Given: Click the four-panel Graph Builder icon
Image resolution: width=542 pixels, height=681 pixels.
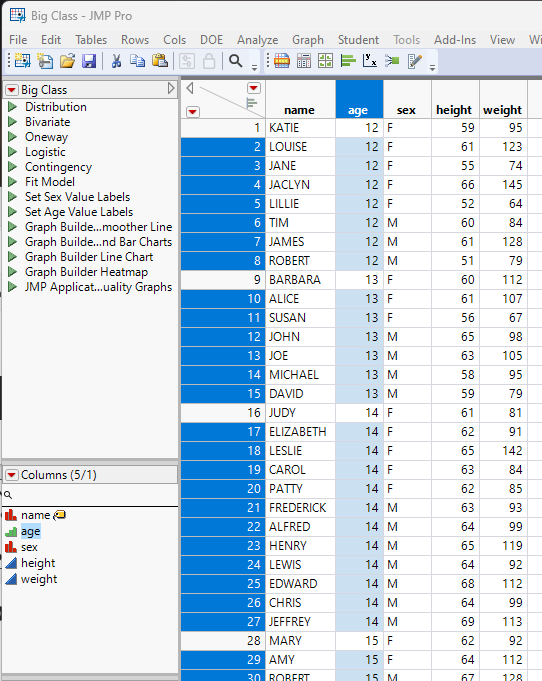Looking at the screenshot, I should [x=326, y=61].
